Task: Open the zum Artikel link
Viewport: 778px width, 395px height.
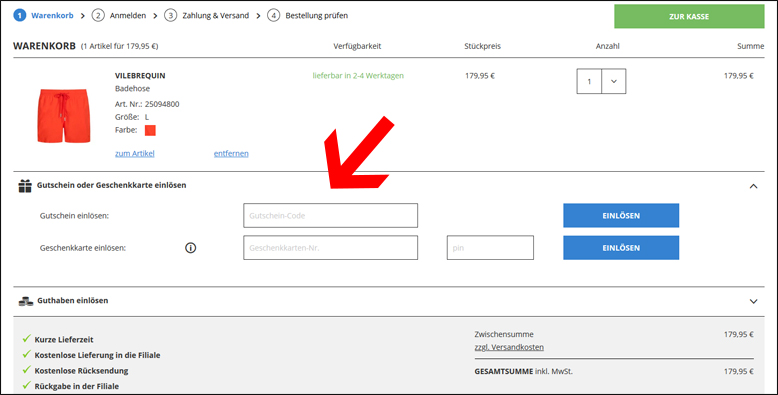Action: click(134, 153)
